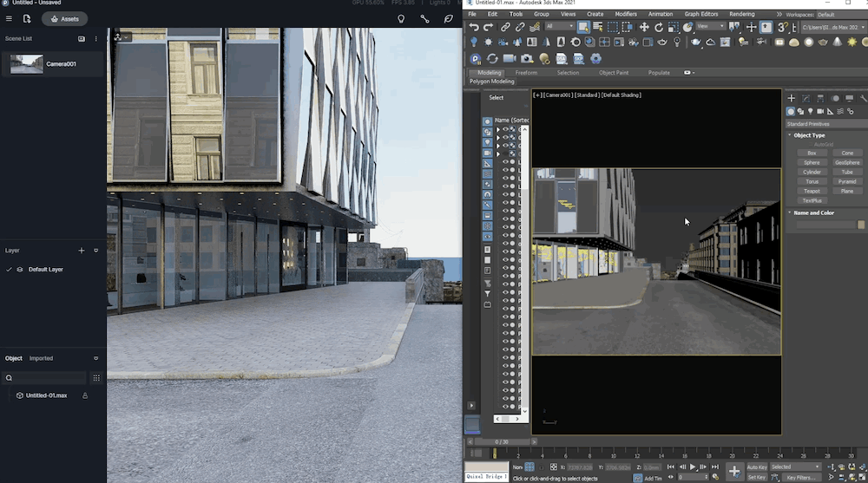Viewport: 868px width, 483px height.
Task: Toggle visibility eye of second scene explorer row
Action: click(x=505, y=137)
